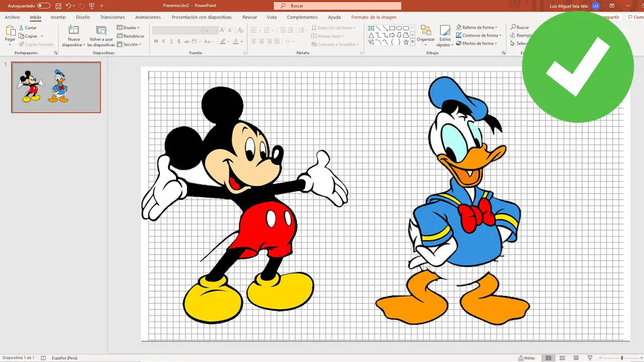Screen dimensions: 644x362
Task: Select the oval shape
Action: [x=399, y=28]
